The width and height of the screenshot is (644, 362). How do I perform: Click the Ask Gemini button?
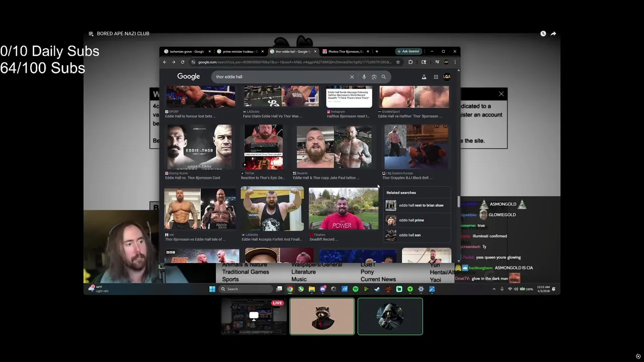[408, 51]
